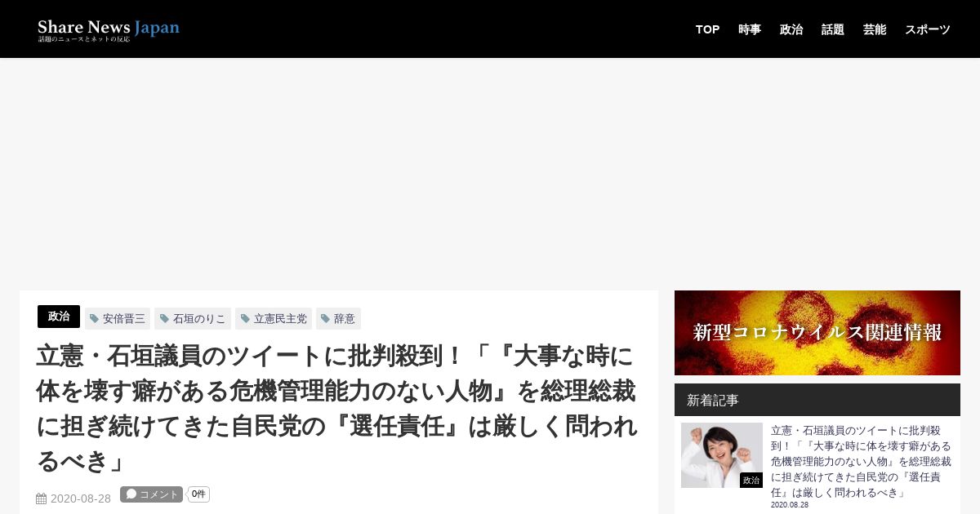The width and height of the screenshot is (980, 514).
Task: Click the 0件 comment count
Action: point(198,494)
